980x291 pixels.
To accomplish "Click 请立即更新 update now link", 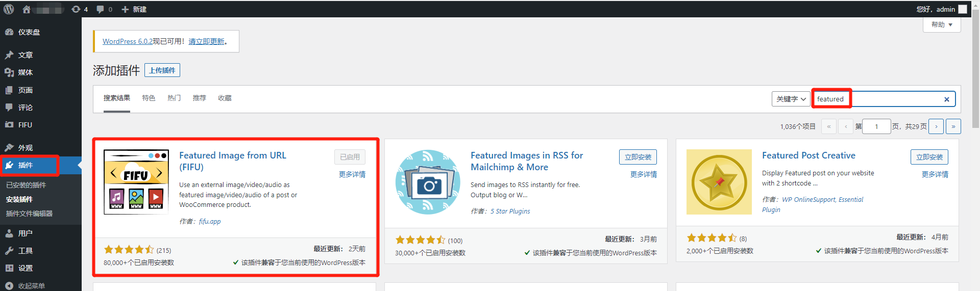I will (x=206, y=41).
